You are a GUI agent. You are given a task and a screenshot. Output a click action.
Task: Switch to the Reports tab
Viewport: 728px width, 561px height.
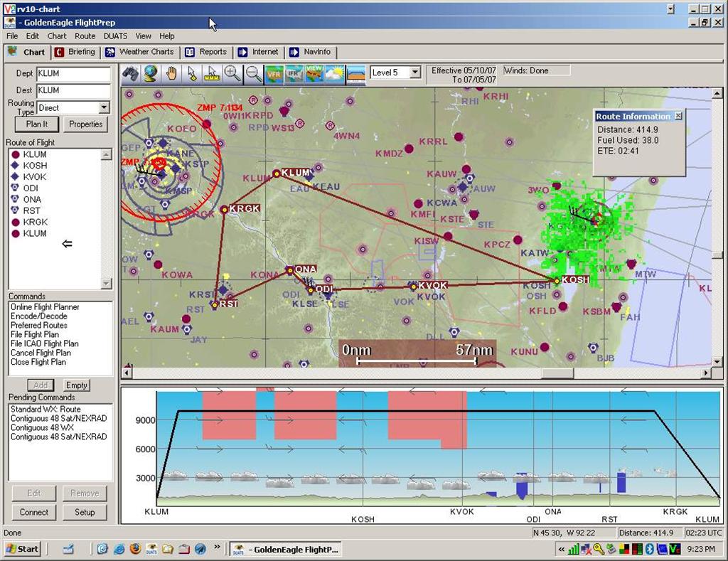(206, 52)
